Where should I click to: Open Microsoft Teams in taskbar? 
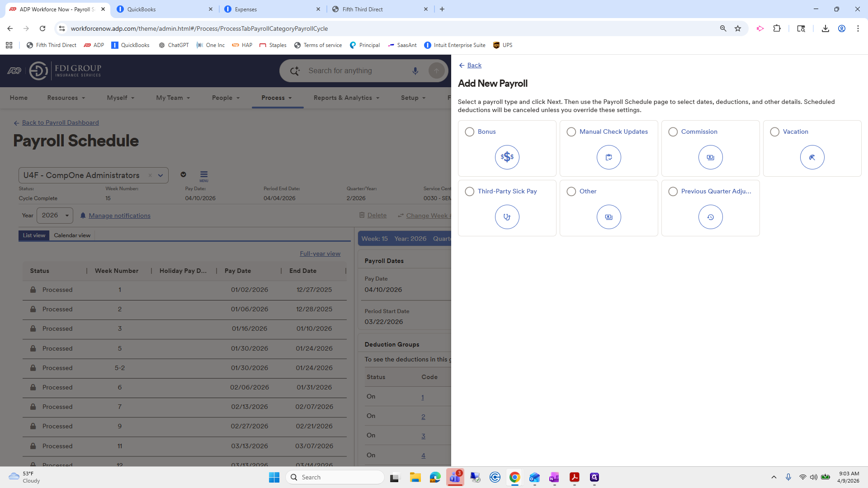click(455, 477)
